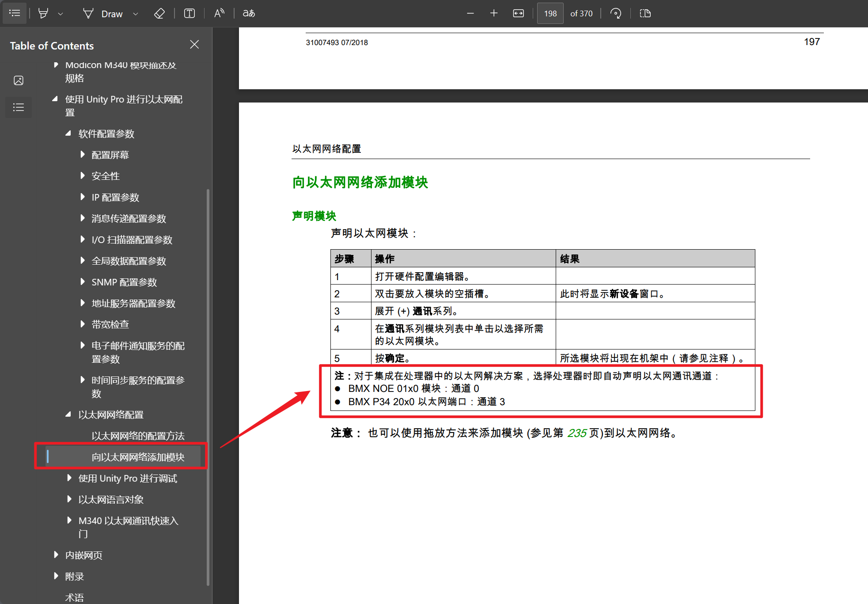This screenshot has height=604, width=868.
Task: Collapse the 以太网网络配置 node
Action: [68, 414]
